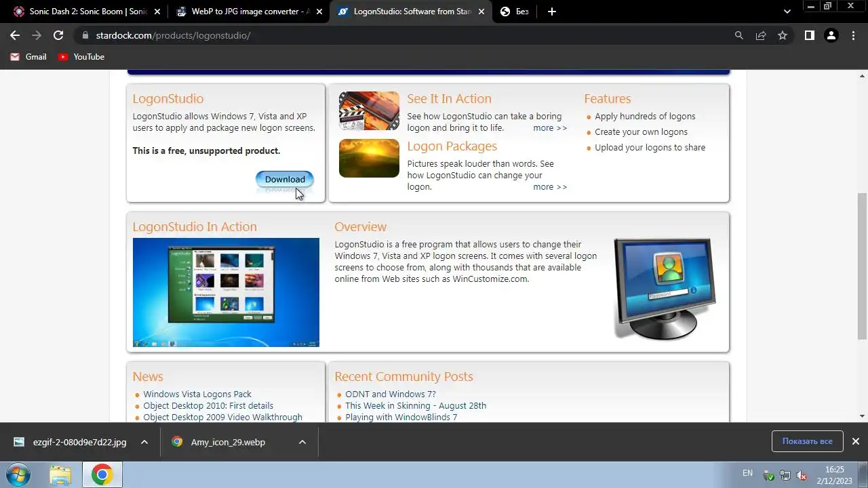This screenshot has width=868, height=488.
Task: Click the address bar URL field
Action: click(x=407, y=35)
